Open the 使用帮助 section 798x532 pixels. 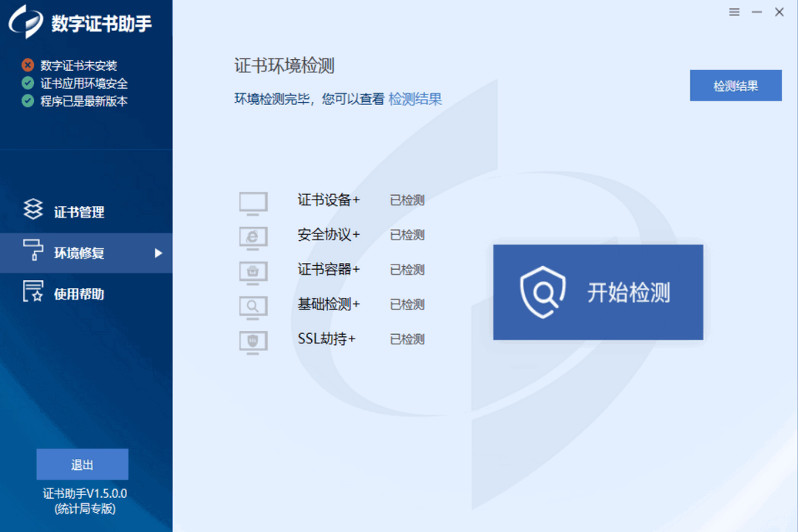point(86,294)
